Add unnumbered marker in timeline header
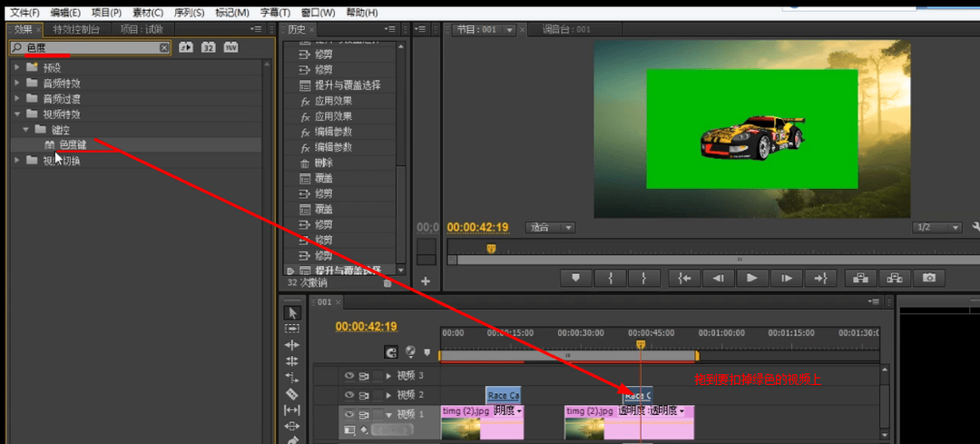The image size is (980, 444). (x=427, y=352)
